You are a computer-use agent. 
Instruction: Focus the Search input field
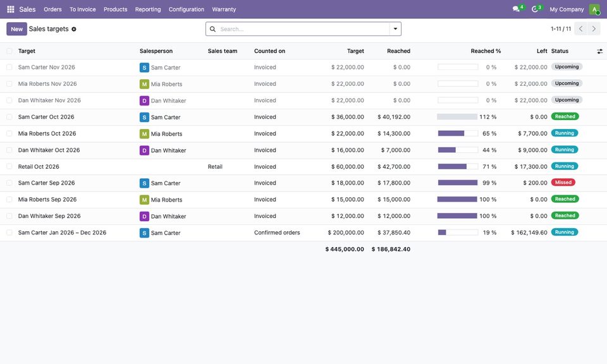(x=304, y=29)
